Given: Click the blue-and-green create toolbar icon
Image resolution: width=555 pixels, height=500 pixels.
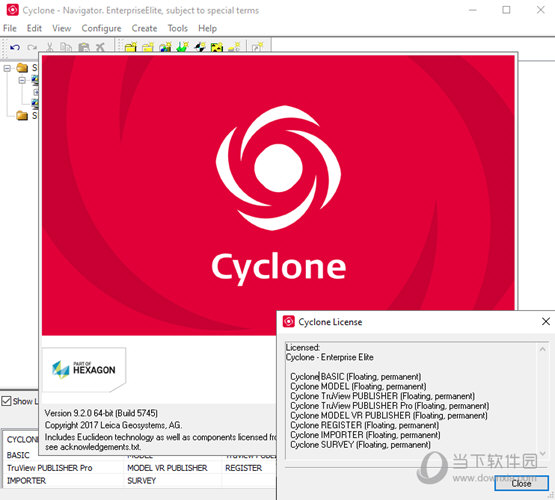Looking at the screenshot, I should click(165, 47).
